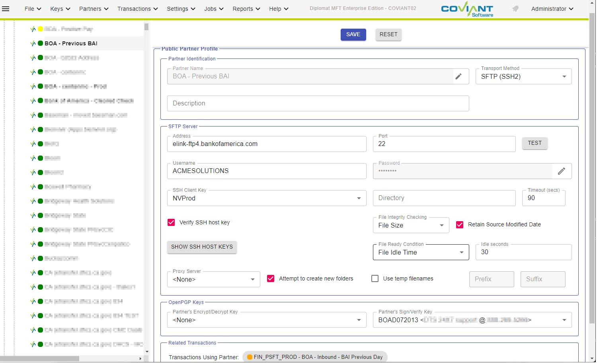597x364 pixels.
Task: Open the Reports menu
Action: point(246,9)
